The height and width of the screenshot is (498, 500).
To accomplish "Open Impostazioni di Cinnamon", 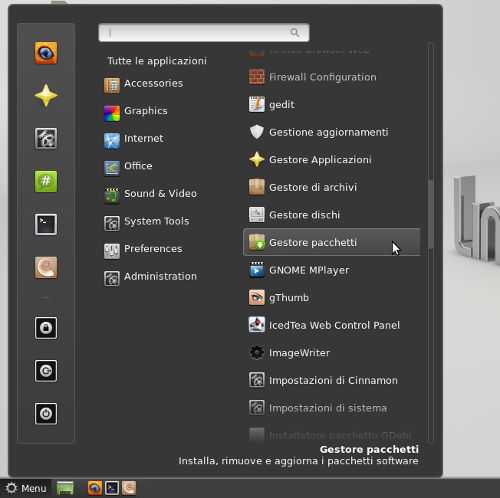I will (x=332, y=380).
